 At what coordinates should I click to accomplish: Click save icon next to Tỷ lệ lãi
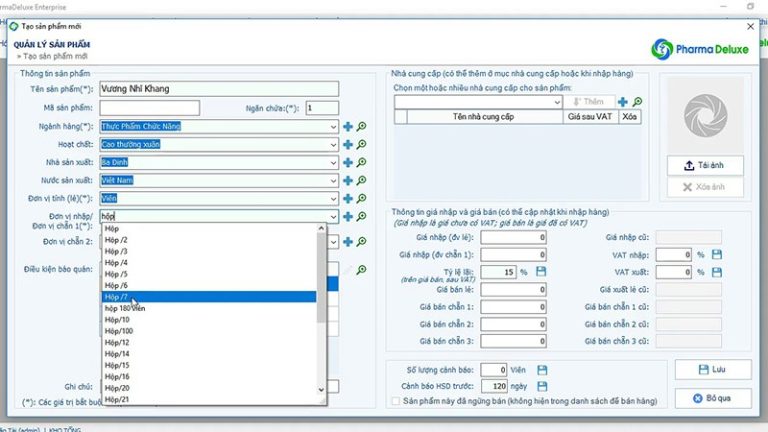(x=541, y=272)
